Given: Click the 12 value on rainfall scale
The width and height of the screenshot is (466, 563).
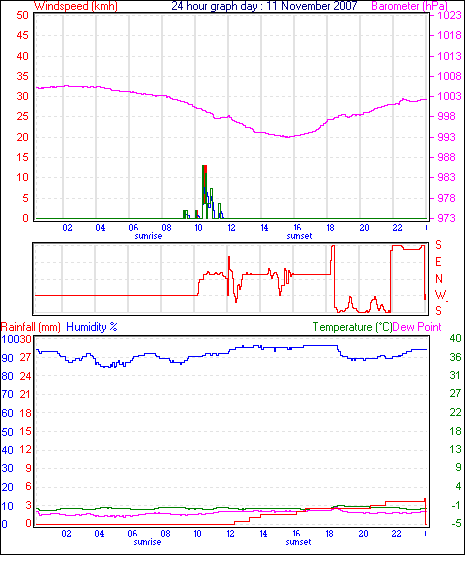Looking at the screenshot, I should tap(25, 450).
